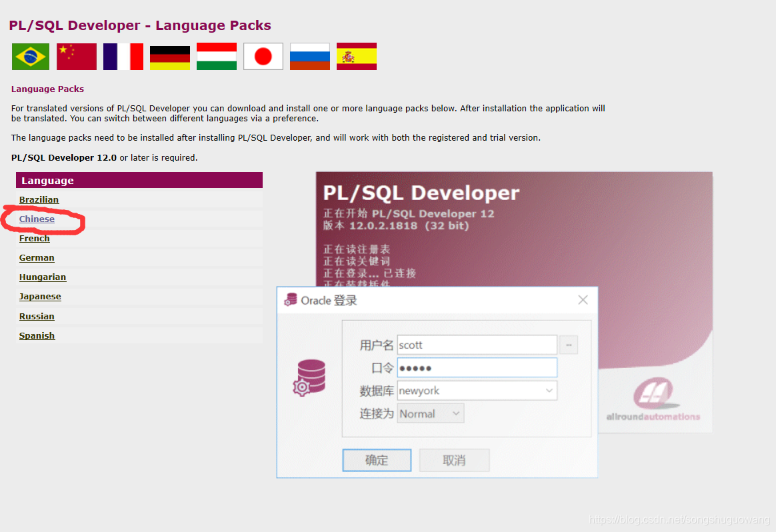The width and height of the screenshot is (776, 532).
Task: Click the Spanish flag icon
Action: pyautogui.click(x=356, y=57)
